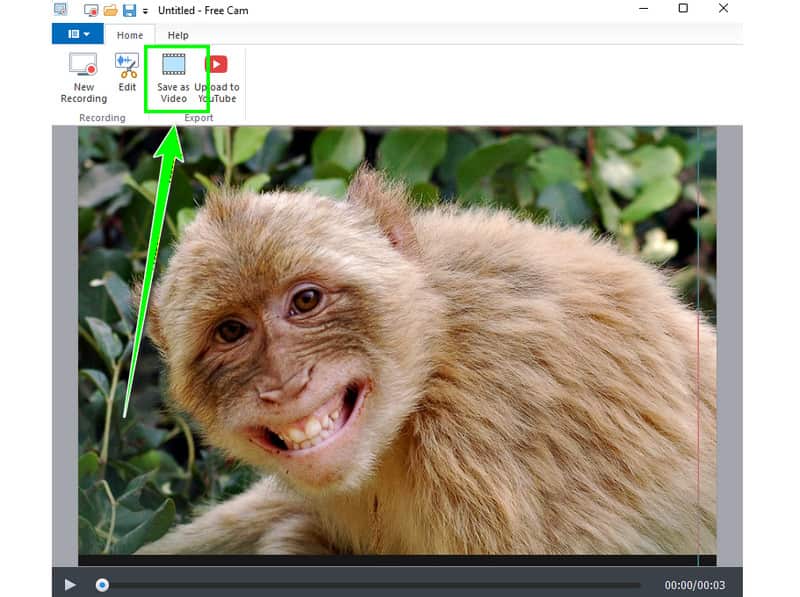Maximize the Free Cam window
The width and height of the screenshot is (800, 597).
coord(683,9)
